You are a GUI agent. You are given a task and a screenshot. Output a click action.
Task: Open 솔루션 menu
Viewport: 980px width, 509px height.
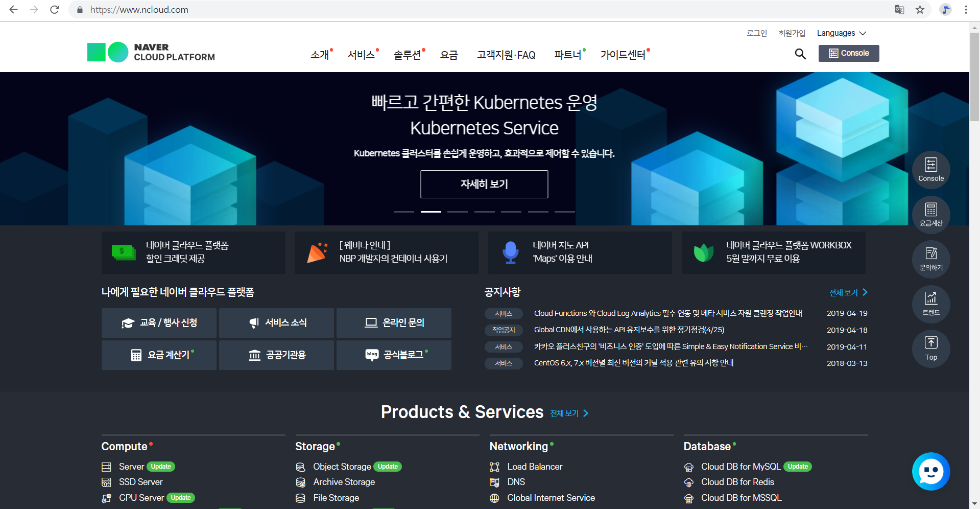408,55
